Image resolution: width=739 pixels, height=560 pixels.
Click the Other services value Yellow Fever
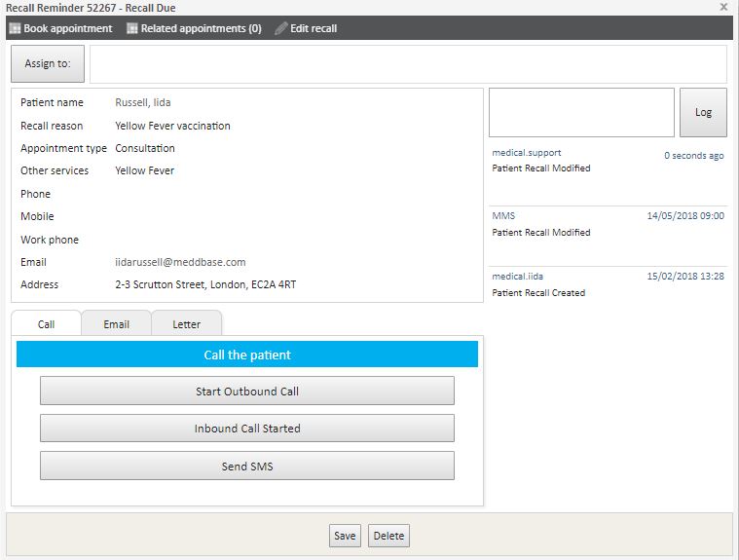(x=145, y=170)
